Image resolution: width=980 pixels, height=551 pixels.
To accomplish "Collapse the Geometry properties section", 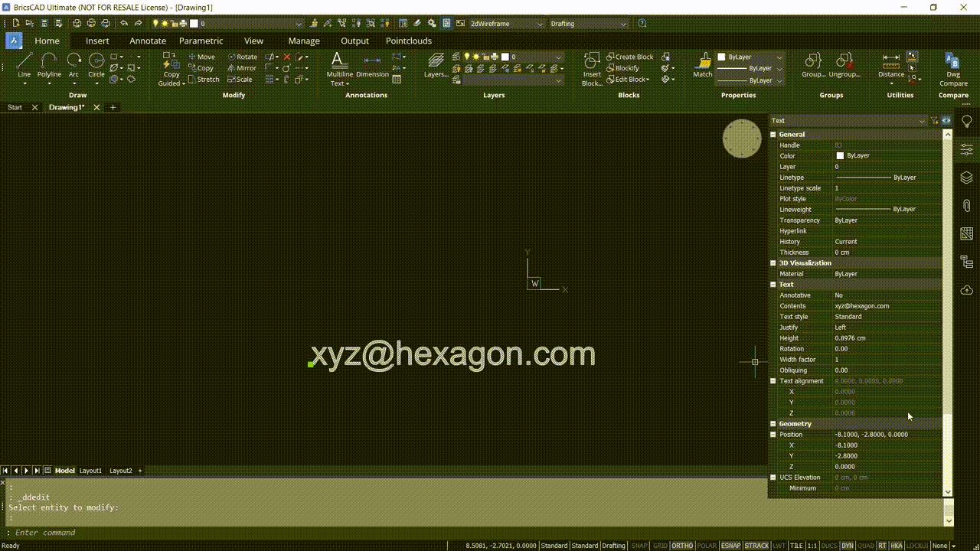I will point(773,424).
